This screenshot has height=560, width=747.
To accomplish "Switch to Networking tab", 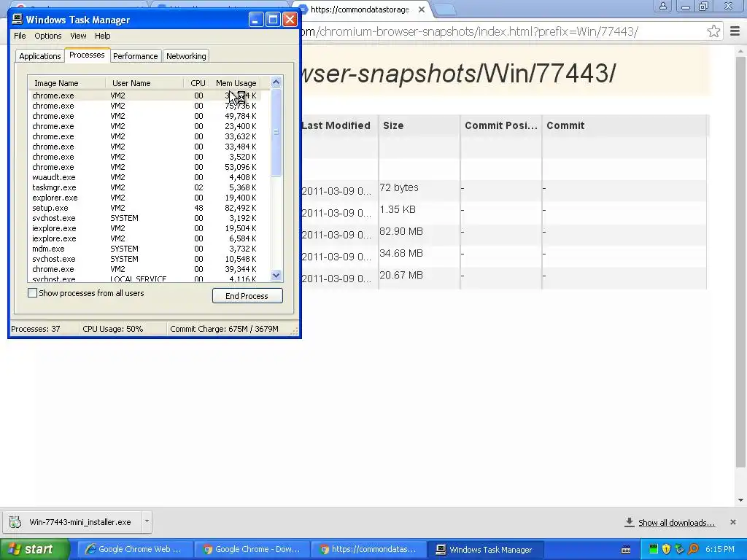I will click(186, 56).
